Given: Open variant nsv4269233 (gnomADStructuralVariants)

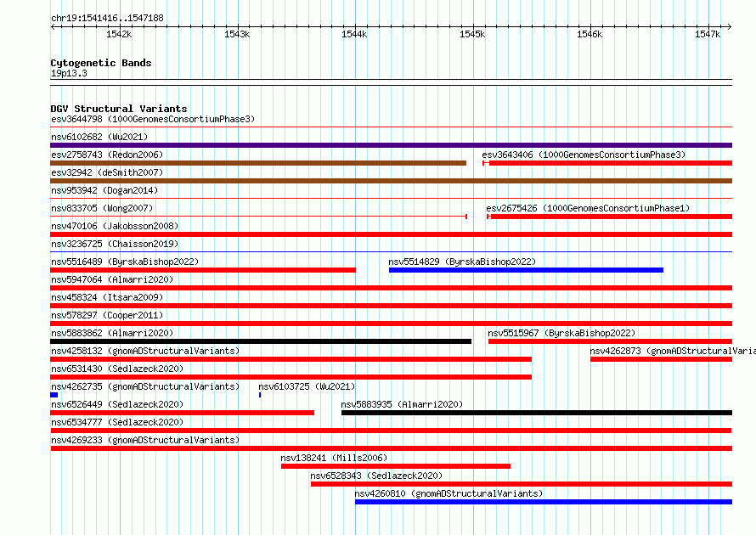Looking at the screenshot, I should click(145, 440).
